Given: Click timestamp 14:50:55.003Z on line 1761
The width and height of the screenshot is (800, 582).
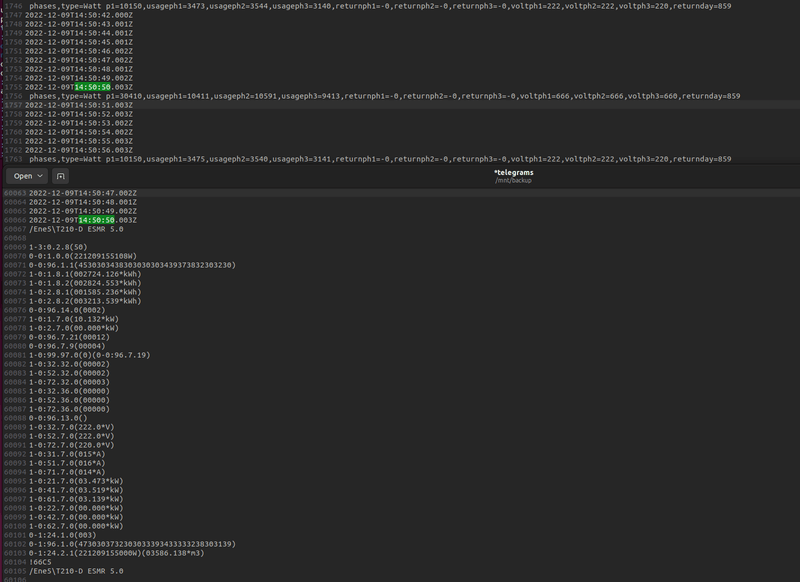Looking at the screenshot, I should tap(79, 141).
